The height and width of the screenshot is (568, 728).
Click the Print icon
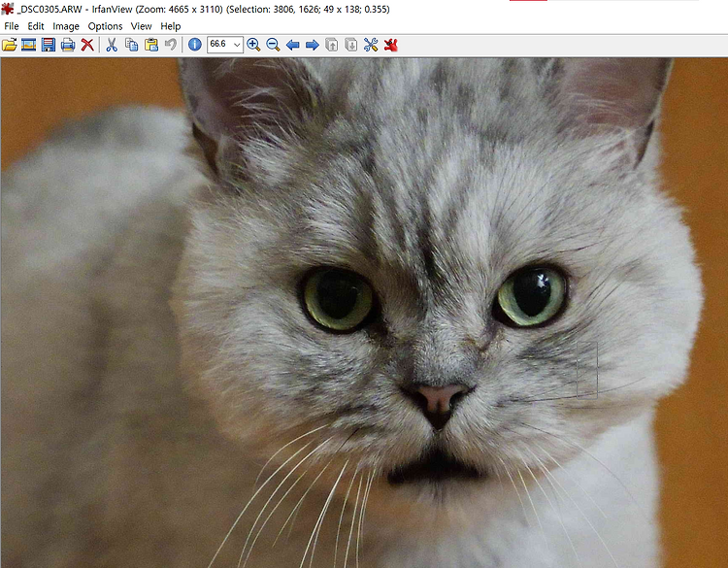[x=68, y=45]
